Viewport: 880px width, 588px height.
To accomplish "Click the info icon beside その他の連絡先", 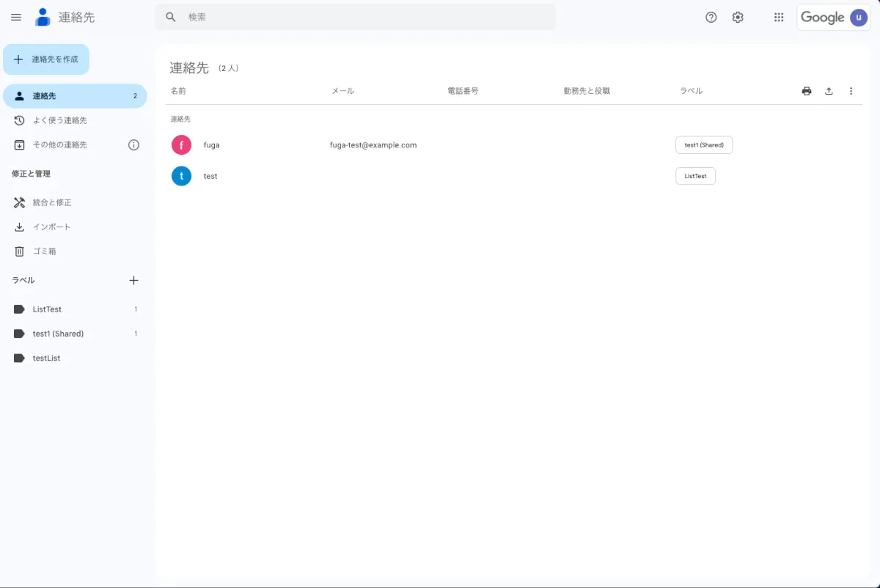I will 133,144.
